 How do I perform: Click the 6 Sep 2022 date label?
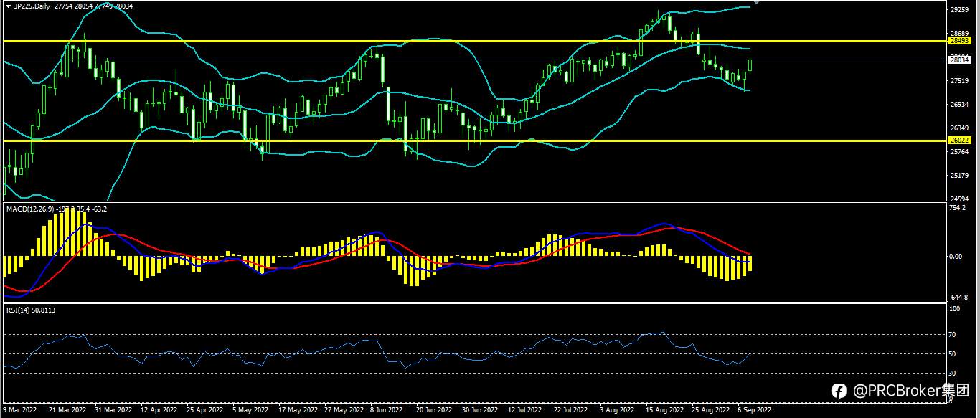pyautogui.click(x=754, y=411)
